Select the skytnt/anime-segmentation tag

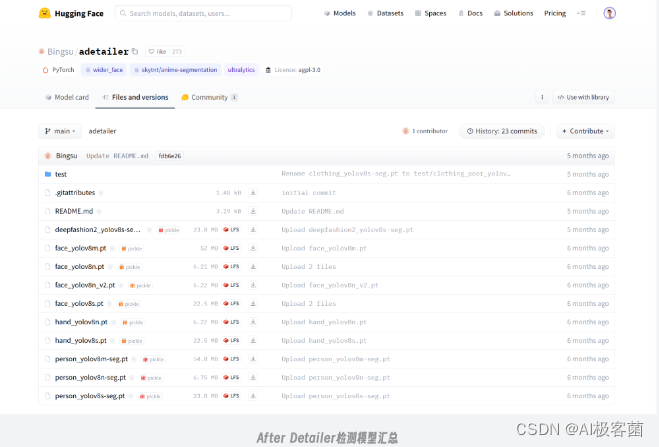tap(176, 70)
